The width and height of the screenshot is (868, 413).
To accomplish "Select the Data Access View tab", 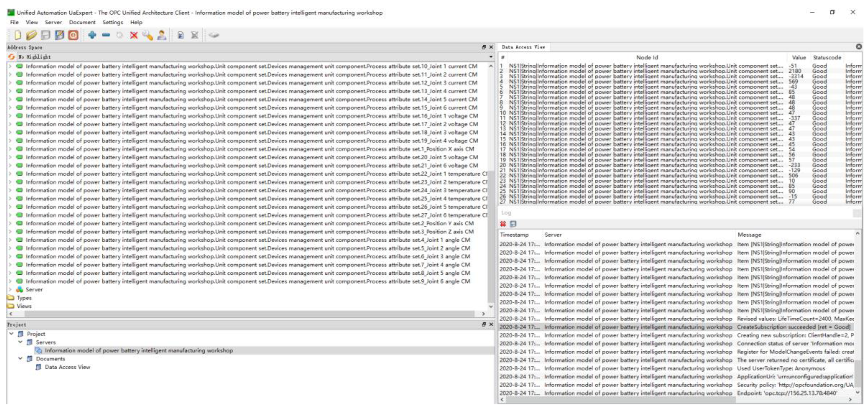I will pos(523,47).
